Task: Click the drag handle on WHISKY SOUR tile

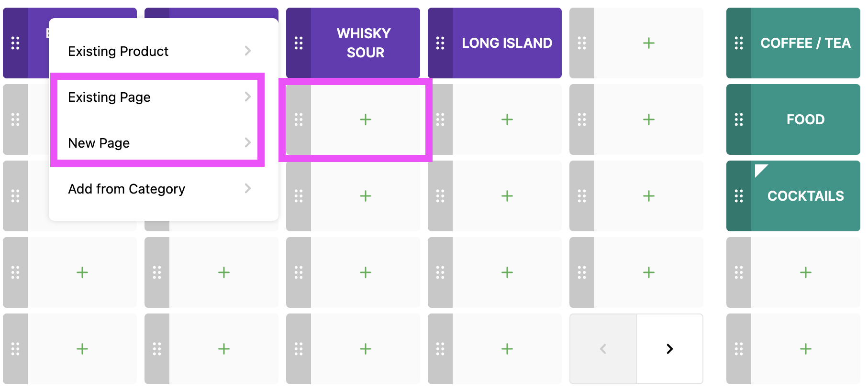Action: (x=299, y=43)
